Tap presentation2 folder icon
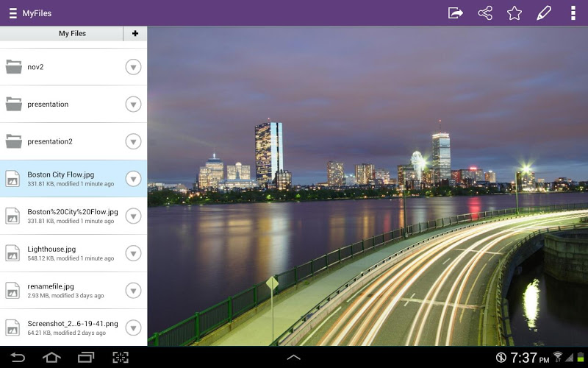Image resolution: width=588 pixels, height=368 pixels. tap(13, 141)
